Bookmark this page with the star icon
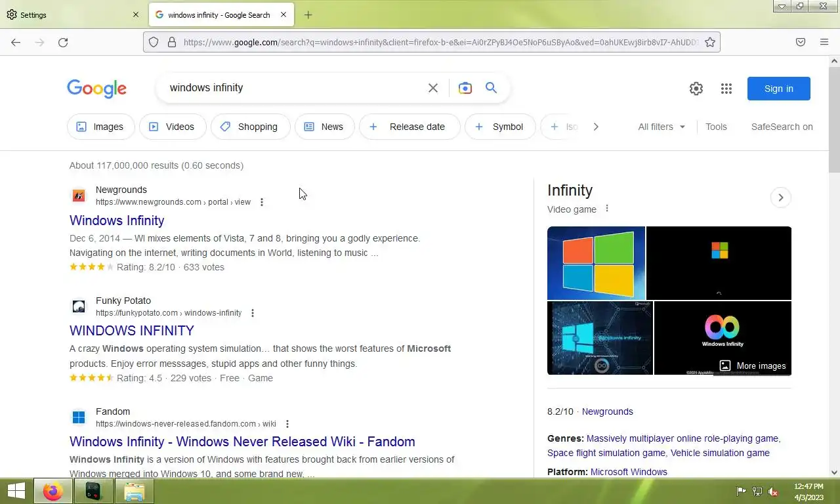The width and height of the screenshot is (840, 504). [710, 42]
